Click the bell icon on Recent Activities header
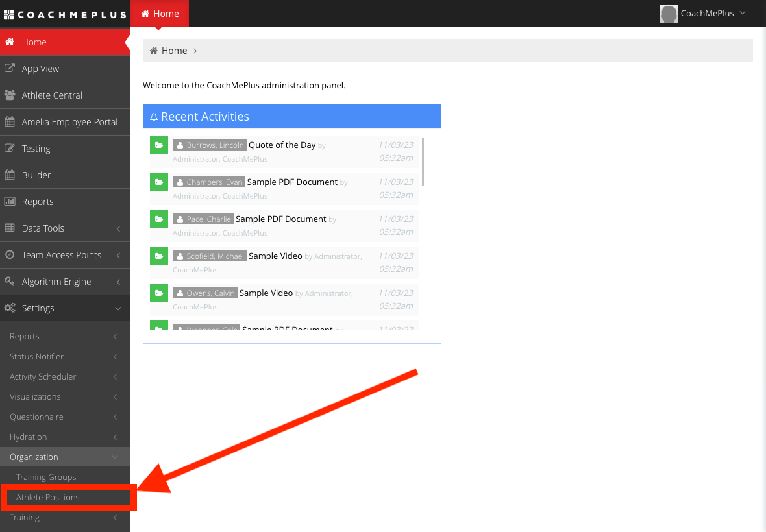The image size is (766, 532). (x=153, y=117)
